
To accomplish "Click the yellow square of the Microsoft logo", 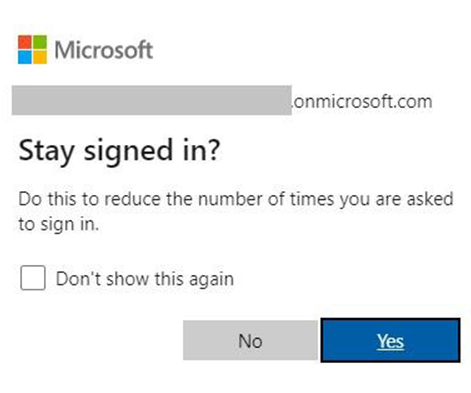I will (x=40, y=57).
